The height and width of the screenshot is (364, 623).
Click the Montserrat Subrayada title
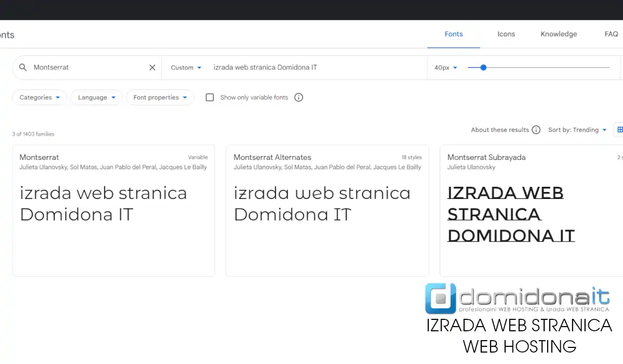pyautogui.click(x=486, y=157)
